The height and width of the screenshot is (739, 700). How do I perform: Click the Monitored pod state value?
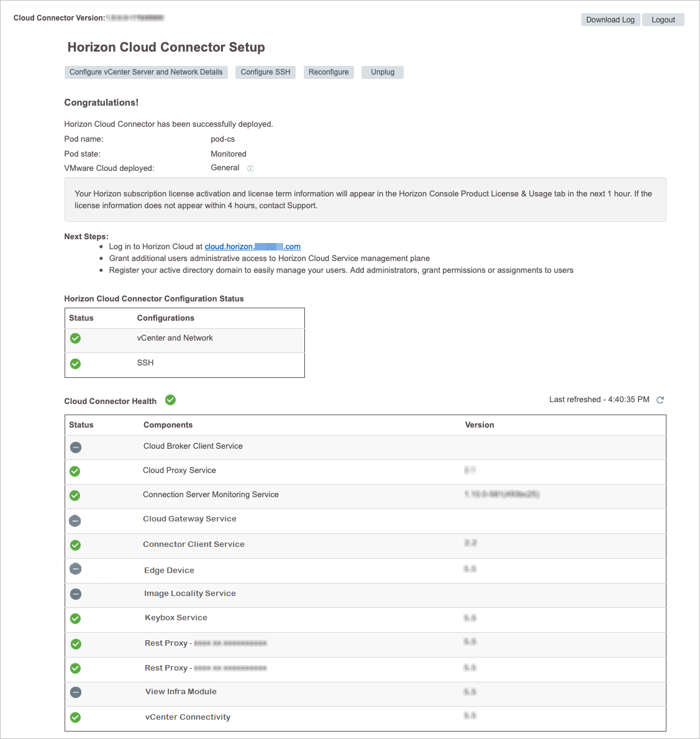click(x=229, y=154)
